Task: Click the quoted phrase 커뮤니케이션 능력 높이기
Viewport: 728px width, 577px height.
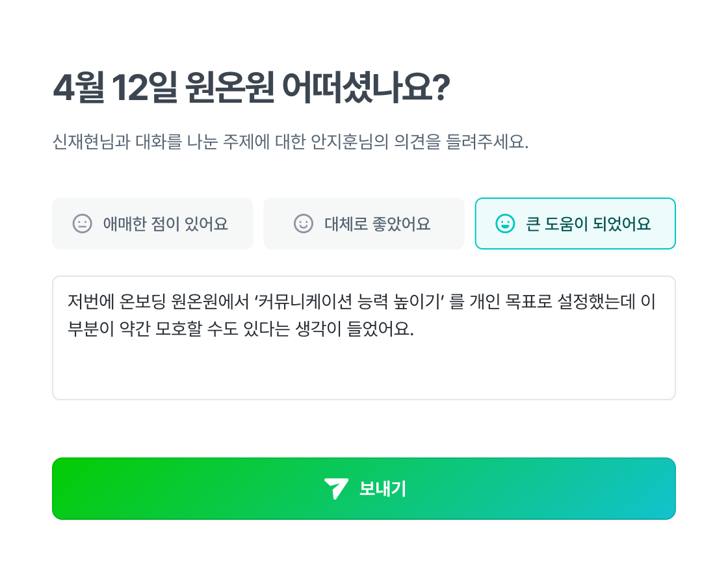Action: click(351, 301)
